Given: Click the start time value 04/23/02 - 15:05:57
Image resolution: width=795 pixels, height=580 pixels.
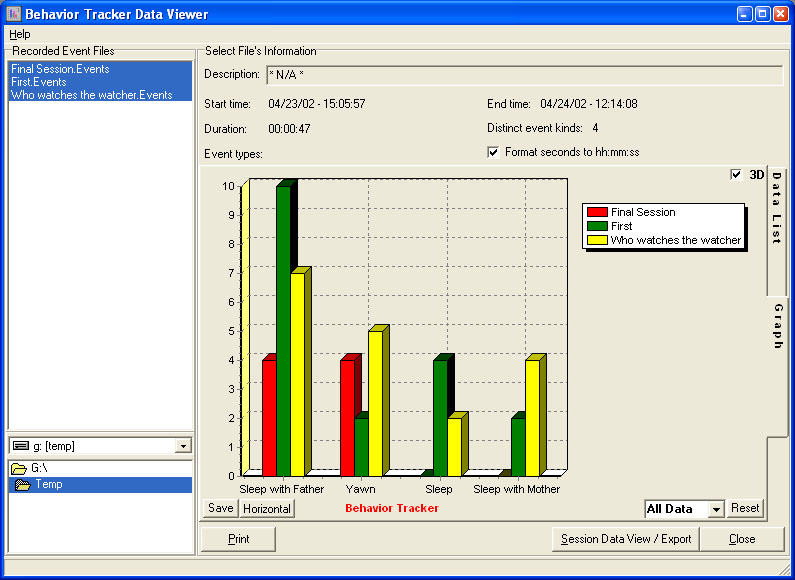Looking at the screenshot, I should 317,104.
